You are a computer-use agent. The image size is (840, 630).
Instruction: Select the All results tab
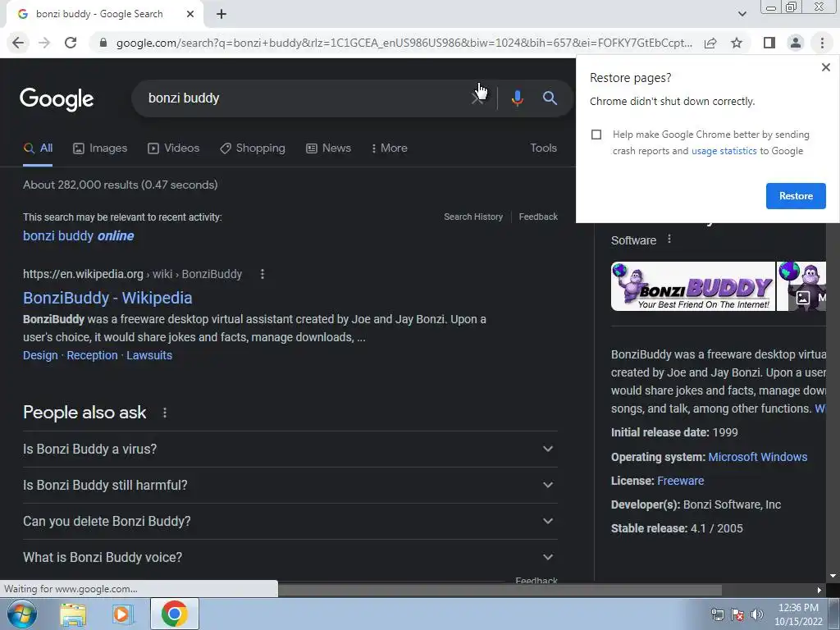pos(38,148)
